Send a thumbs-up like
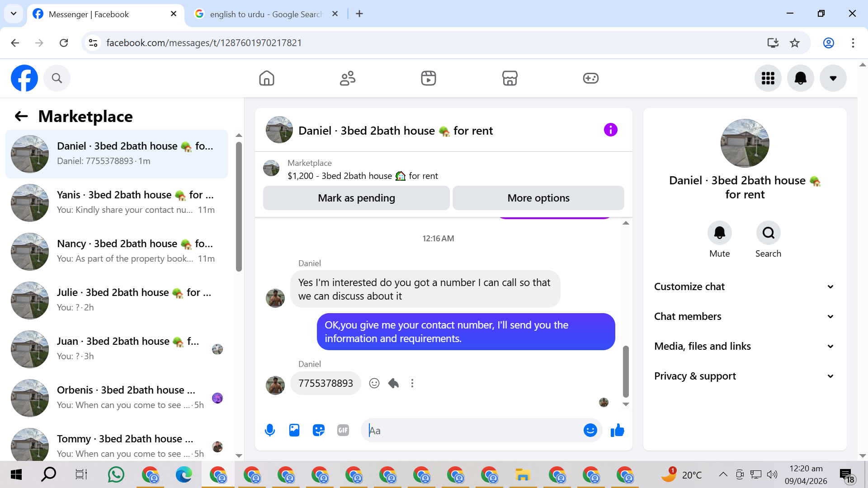 tap(617, 430)
